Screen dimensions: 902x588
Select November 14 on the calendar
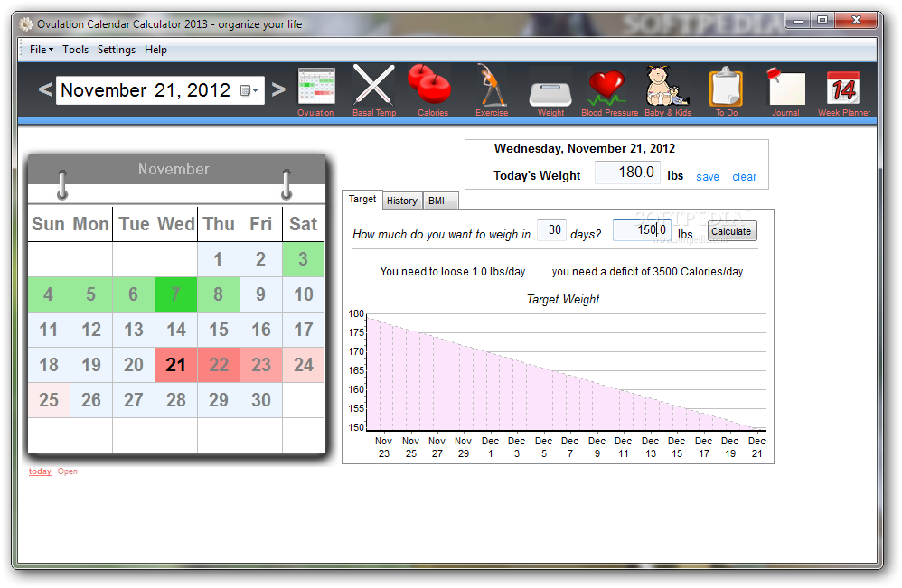[176, 330]
